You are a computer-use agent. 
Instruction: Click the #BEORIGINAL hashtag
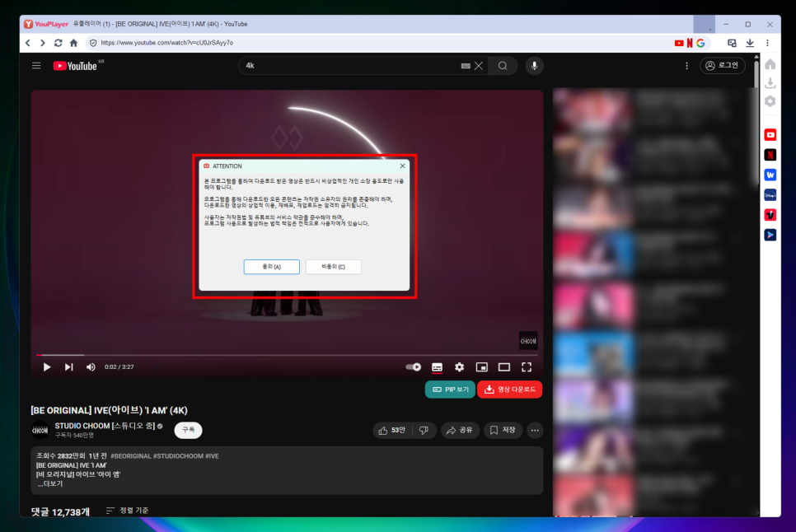(x=131, y=456)
